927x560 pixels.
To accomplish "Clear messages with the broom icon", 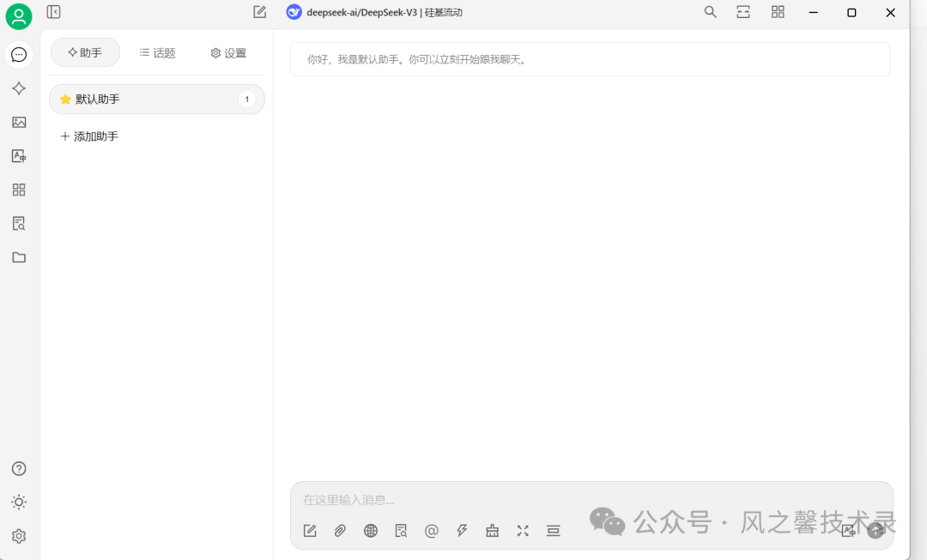I will 493,531.
